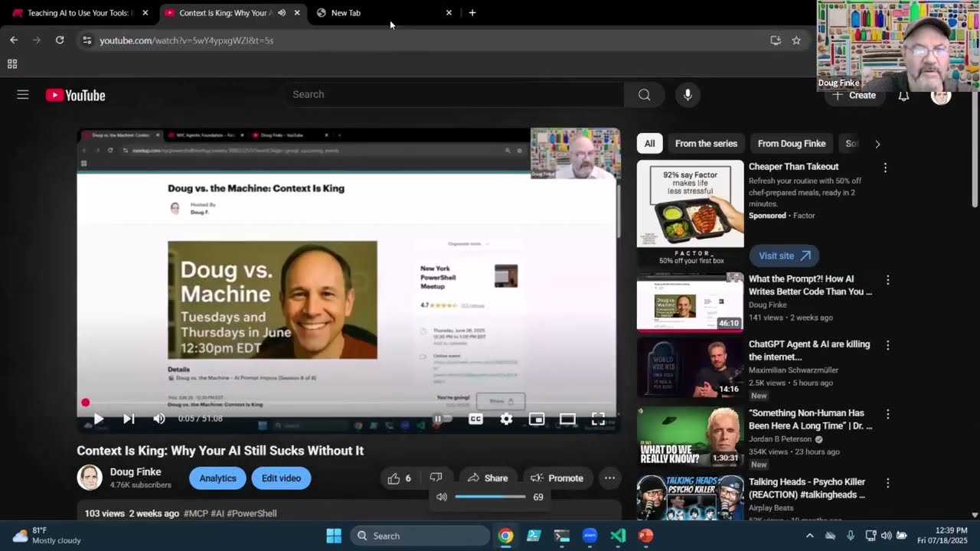Screen dimensions: 980x551
Task: Switch to miniplayer mode
Action: pyautogui.click(x=537, y=419)
